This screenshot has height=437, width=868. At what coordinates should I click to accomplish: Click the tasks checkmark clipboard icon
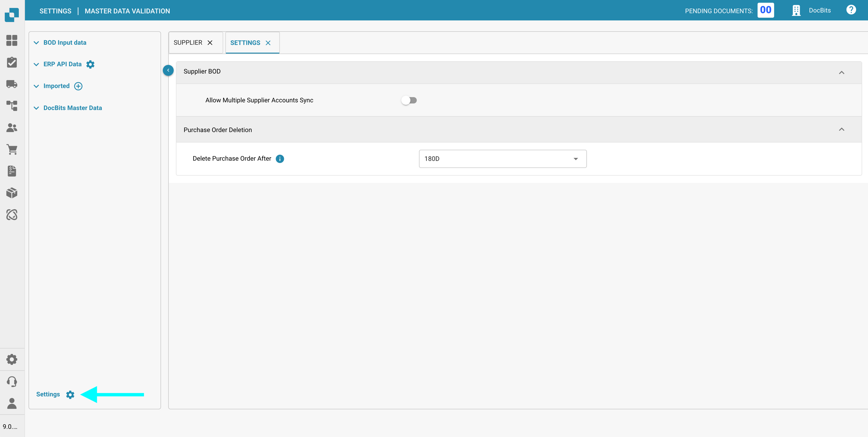(12, 62)
